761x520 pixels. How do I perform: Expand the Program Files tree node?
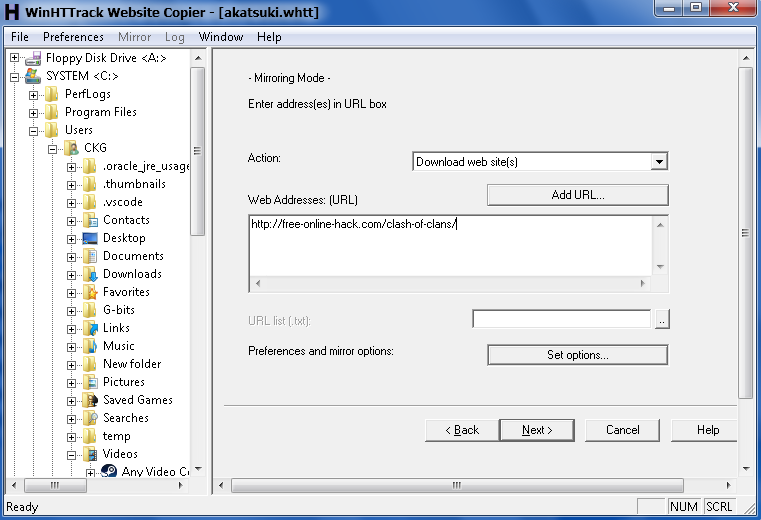click(x=33, y=113)
